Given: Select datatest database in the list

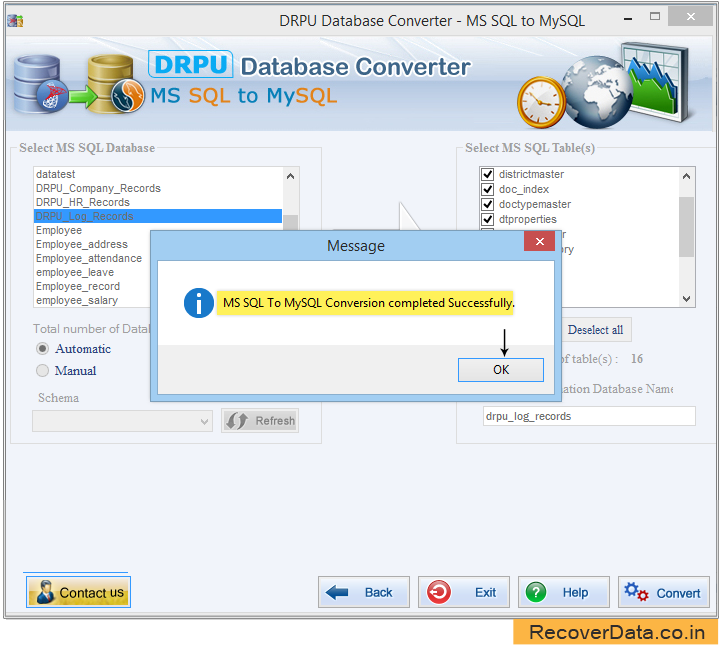Looking at the screenshot, I should point(158,174).
